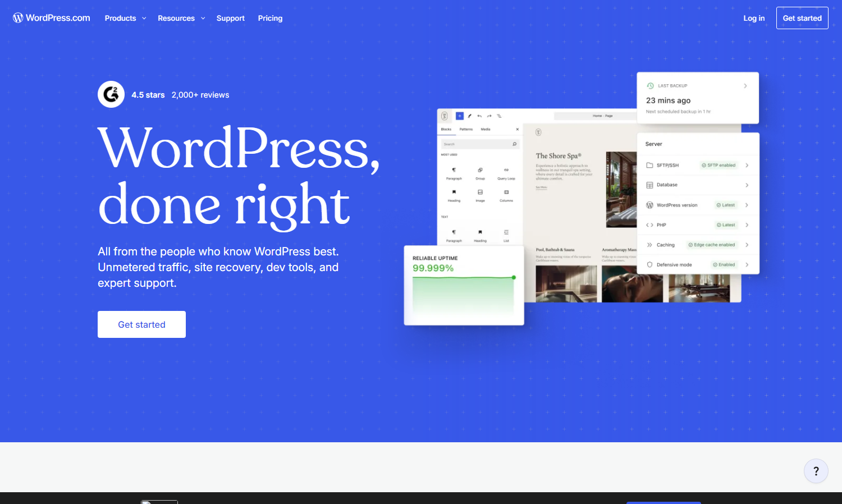Open the 2,000+ reviews link

(x=200, y=95)
